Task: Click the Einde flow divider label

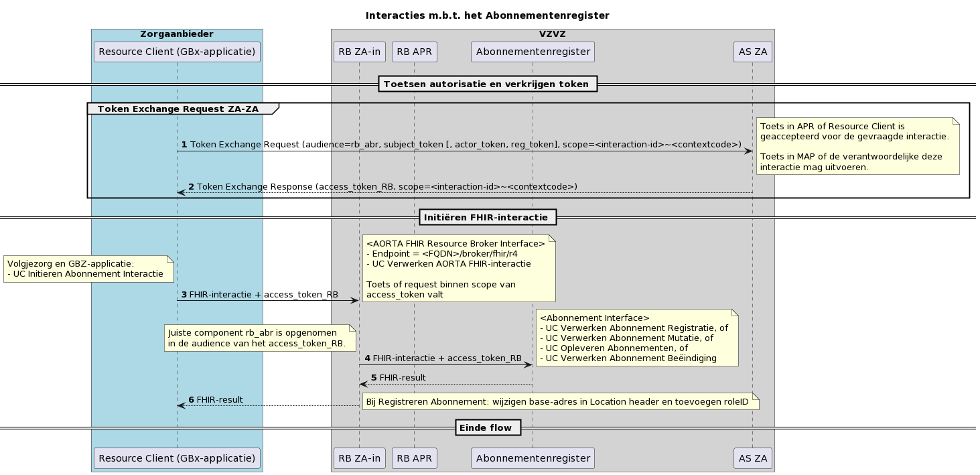Action: tap(488, 427)
